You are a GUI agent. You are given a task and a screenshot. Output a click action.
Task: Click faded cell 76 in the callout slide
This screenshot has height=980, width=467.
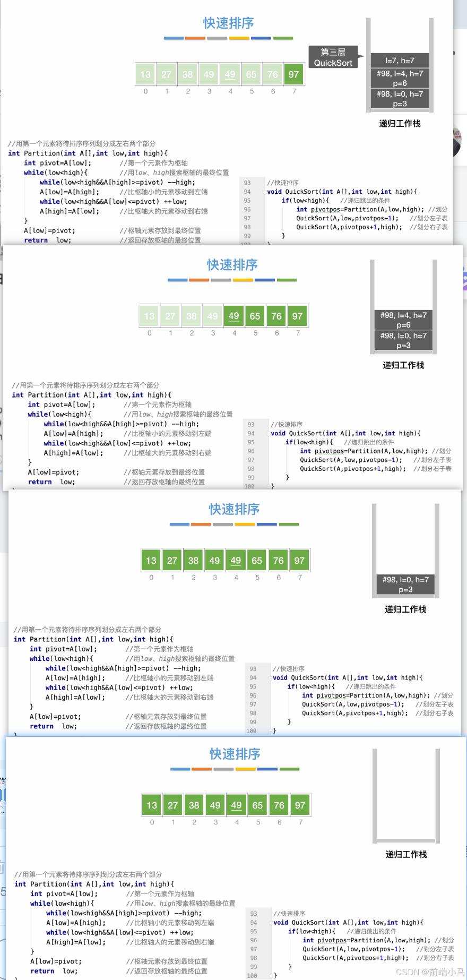pyautogui.click(x=273, y=74)
